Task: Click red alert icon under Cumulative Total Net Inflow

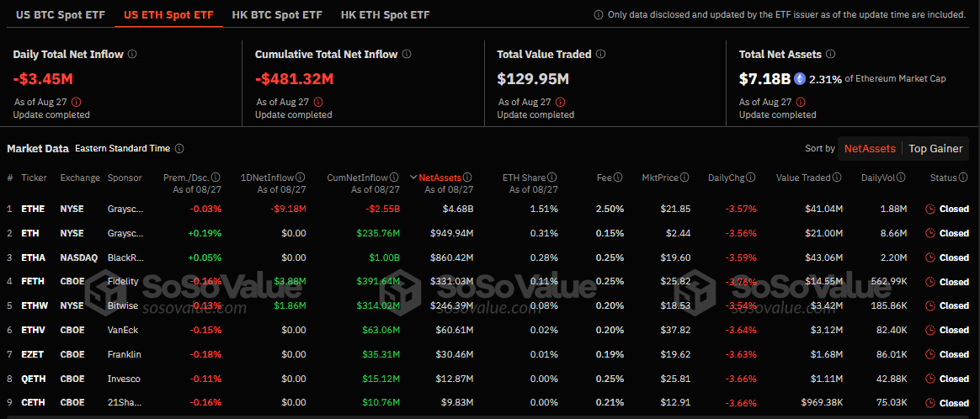Action: 318,102
